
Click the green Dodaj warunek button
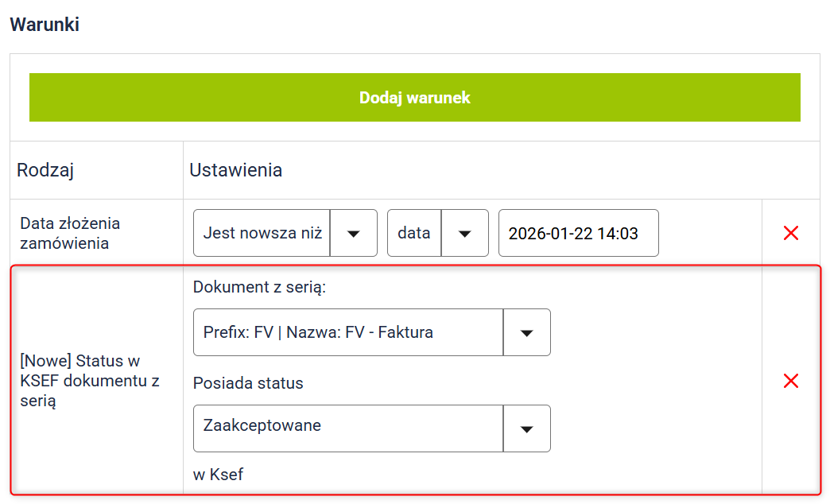(414, 98)
